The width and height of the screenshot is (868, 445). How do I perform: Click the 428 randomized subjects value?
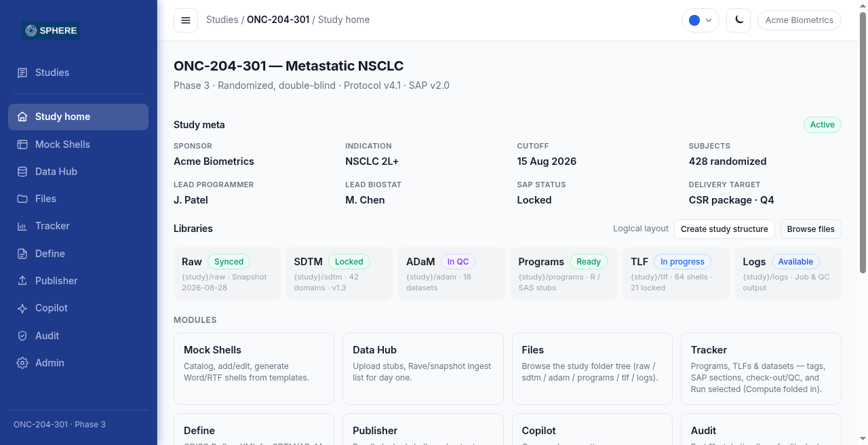tap(728, 161)
